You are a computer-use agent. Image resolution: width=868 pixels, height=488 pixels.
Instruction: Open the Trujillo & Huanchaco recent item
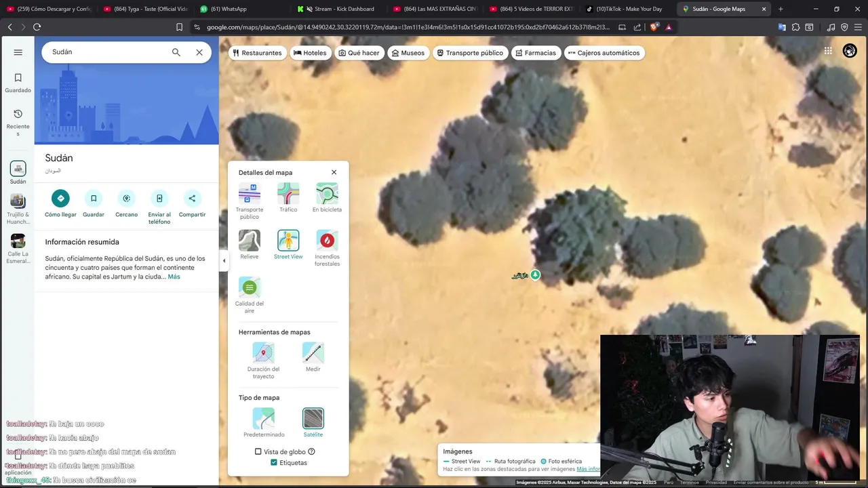pos(18,209)
